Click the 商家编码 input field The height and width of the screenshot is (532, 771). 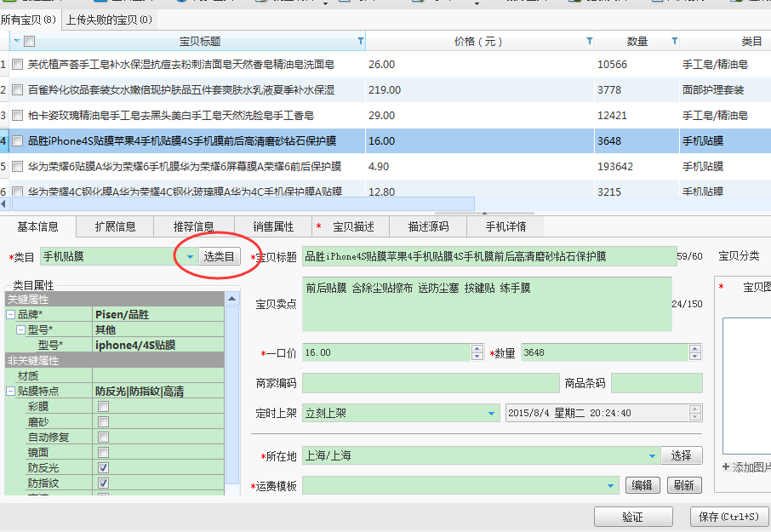click(430, 383)
